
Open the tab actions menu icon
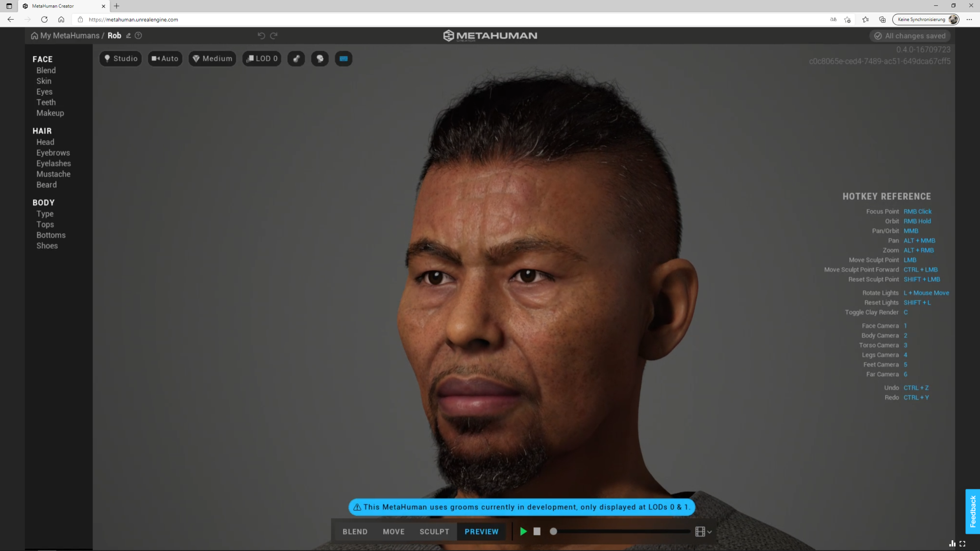pos(9,6)
